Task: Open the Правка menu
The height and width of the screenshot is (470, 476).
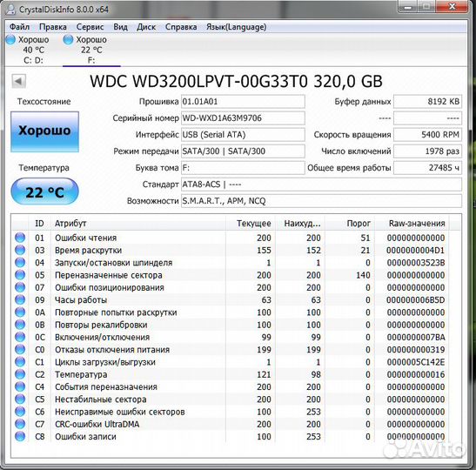Action: coord(53,27)
